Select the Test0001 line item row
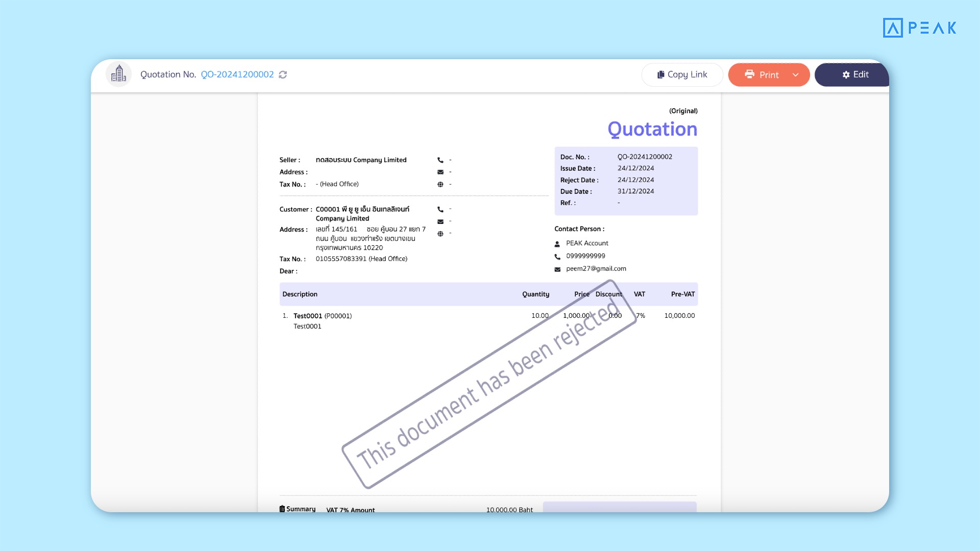Screen dimensions: 980x551 click(322, 316)
